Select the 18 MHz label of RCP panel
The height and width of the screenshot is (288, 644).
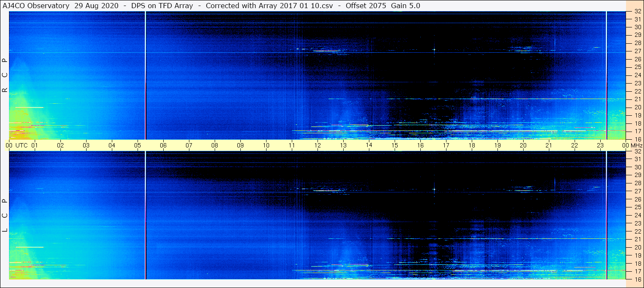click(637, 123)
